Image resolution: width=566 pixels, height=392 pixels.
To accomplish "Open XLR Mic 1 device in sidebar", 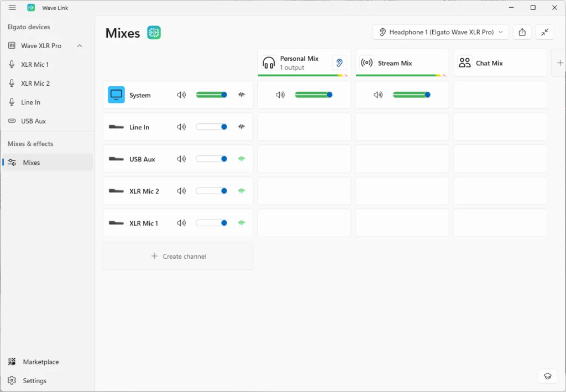I will click(35, 65).
